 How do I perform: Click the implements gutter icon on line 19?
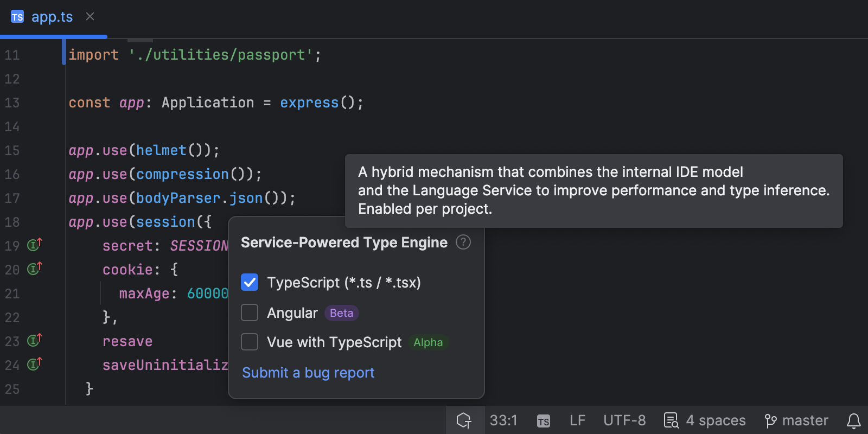pyautogui.click(x=34, y=245)
